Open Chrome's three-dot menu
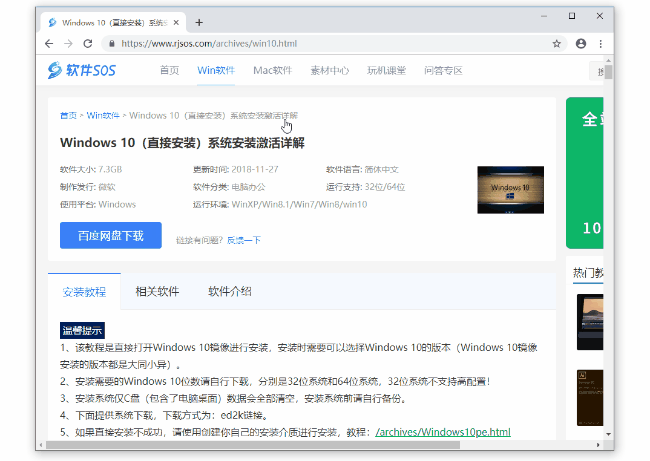The width and height of the screenshot is (650, 461). 601,44
